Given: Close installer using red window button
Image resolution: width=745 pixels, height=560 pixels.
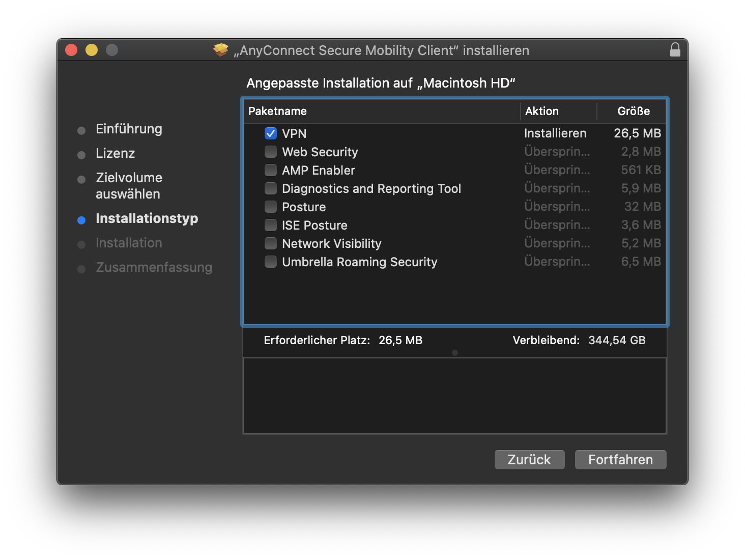Looking at the screenshot, I should click(71, 50).
